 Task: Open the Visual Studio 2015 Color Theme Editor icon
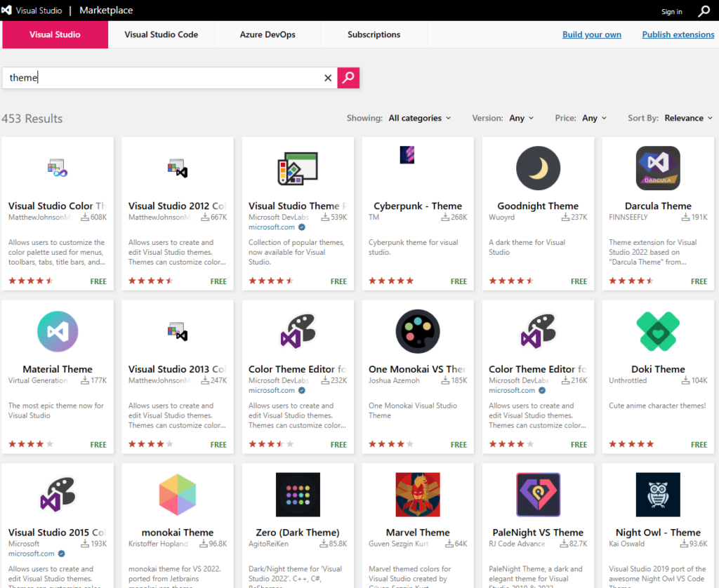coord(58,495)
